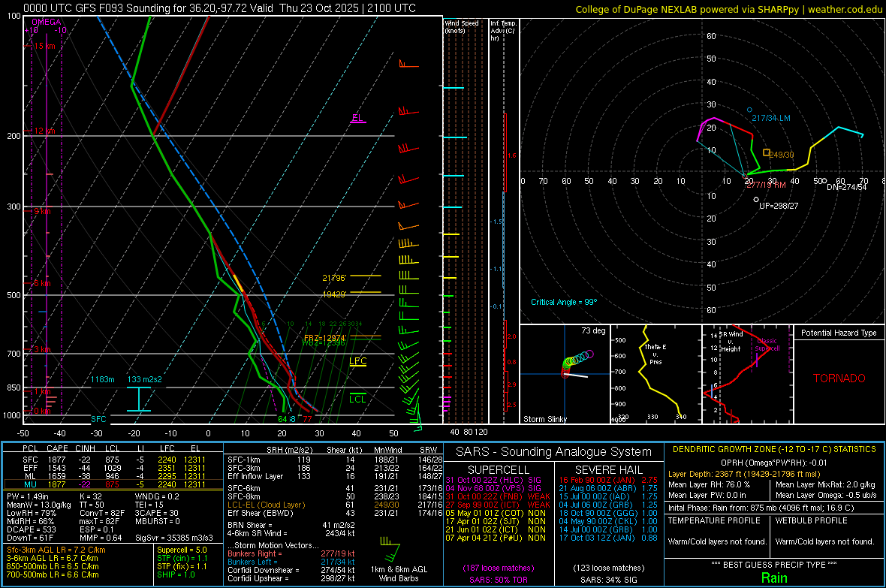The image size is (886, 588).
Task: Click the TEMPERATURE PROFILE heading
Action: click(714, 520)
